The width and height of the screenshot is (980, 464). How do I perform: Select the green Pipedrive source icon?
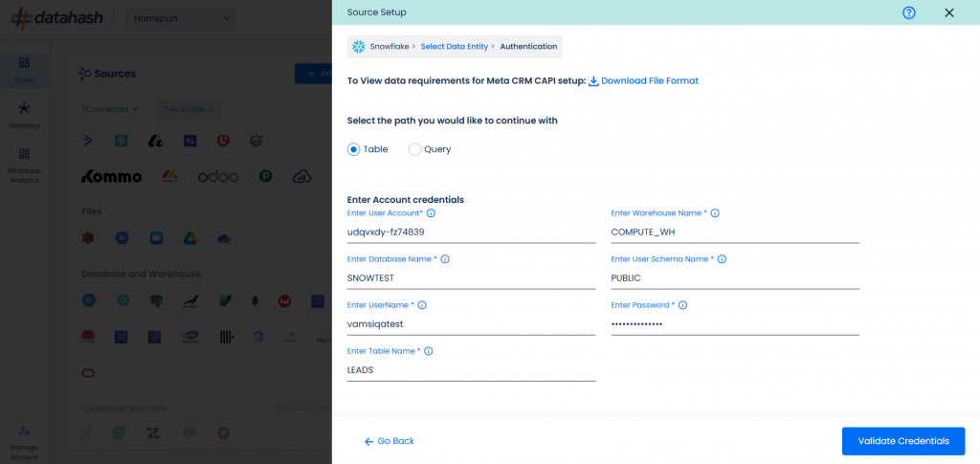click(266, 177)
